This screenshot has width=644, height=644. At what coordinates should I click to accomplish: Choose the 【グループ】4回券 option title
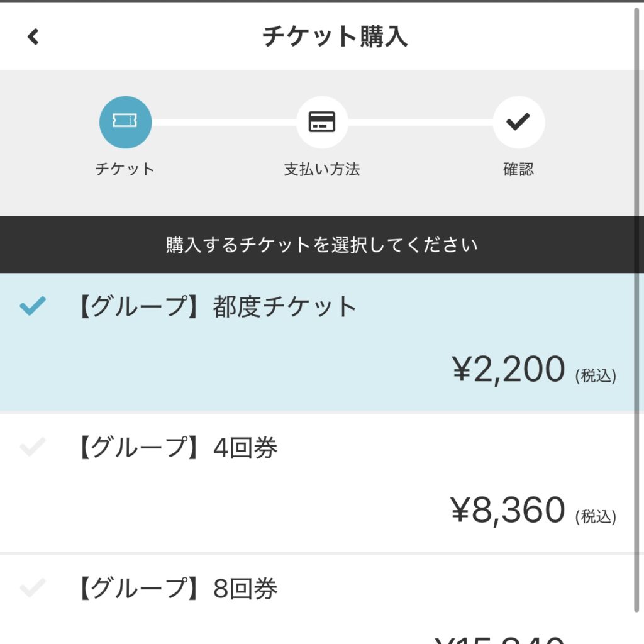pos(176,447)
